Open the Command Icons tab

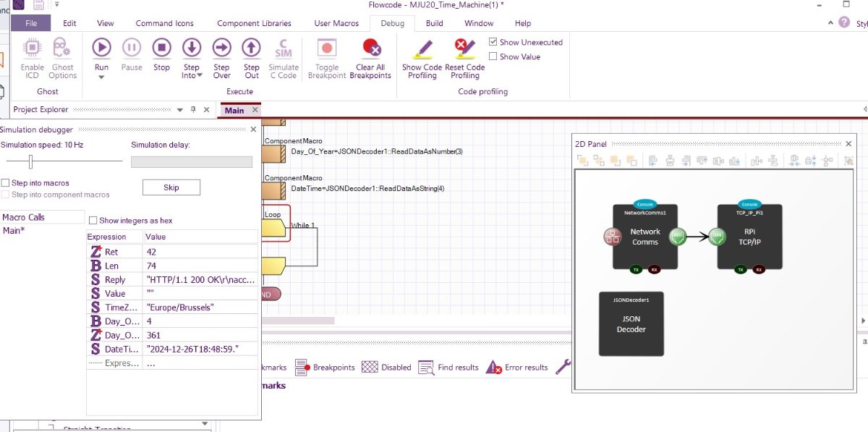tap(165, 23)
